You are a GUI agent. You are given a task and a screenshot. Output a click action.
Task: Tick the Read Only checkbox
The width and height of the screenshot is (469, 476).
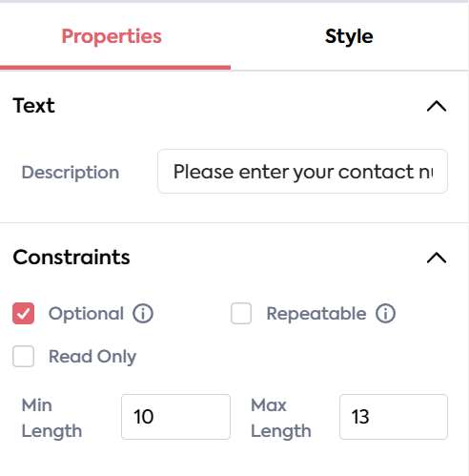[x=24, y=356]
